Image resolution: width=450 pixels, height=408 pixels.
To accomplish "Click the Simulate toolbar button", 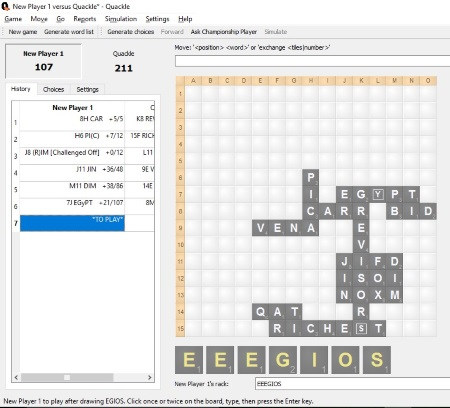I will click(276, 32).
